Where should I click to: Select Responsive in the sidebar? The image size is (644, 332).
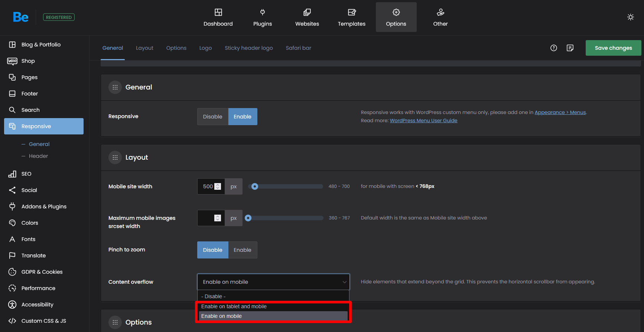44,126
